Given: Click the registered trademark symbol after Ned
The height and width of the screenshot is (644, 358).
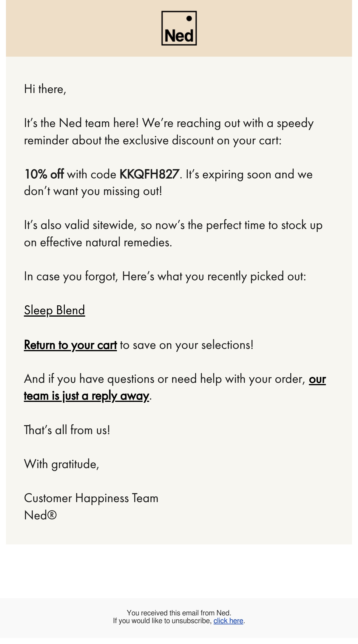Looking at the screenshot, I should [x=52, y=515].
